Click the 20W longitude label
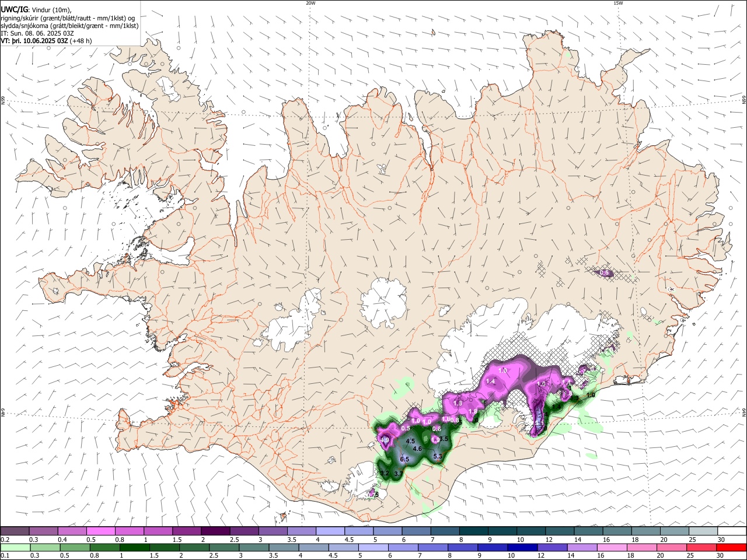Image resolution: width=747 pixels, height=560 pixels. click(310, 3)
